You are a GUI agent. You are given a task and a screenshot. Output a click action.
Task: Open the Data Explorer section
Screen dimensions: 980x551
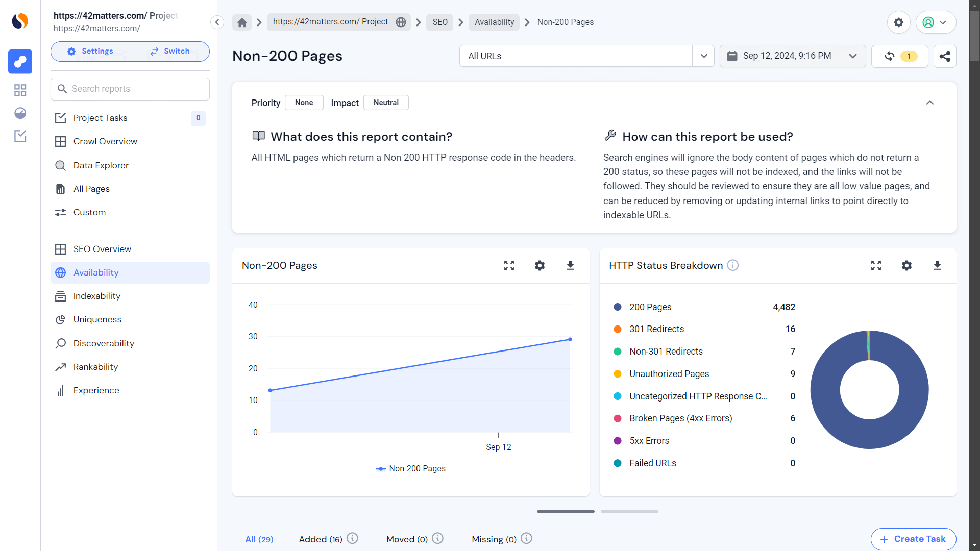pos(101,165)
